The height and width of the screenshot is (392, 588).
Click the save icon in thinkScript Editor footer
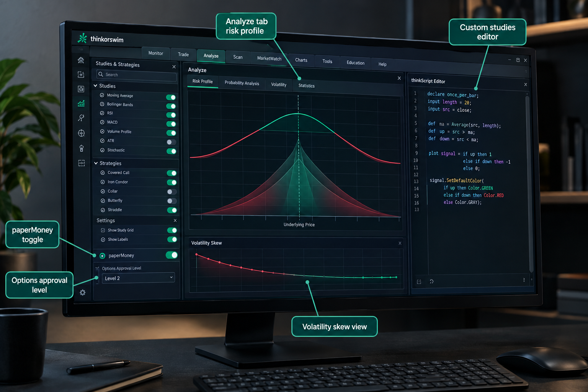[419, 281]
